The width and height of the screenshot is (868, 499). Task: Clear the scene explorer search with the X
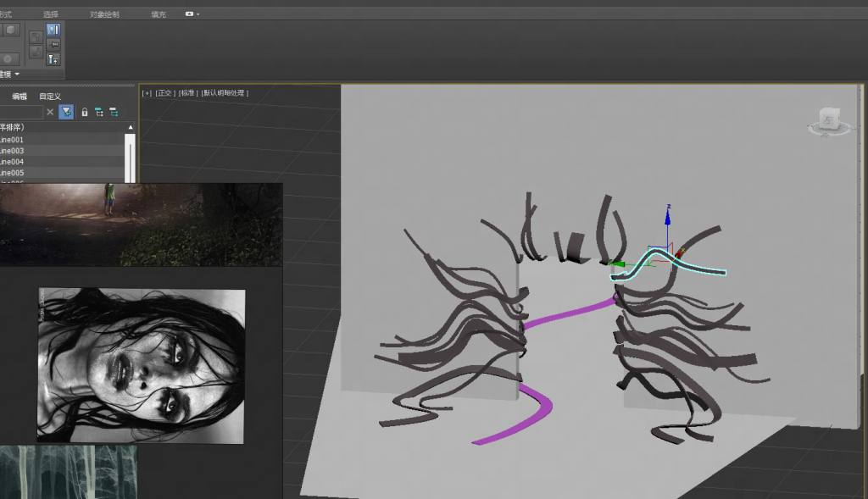point(50,112)
